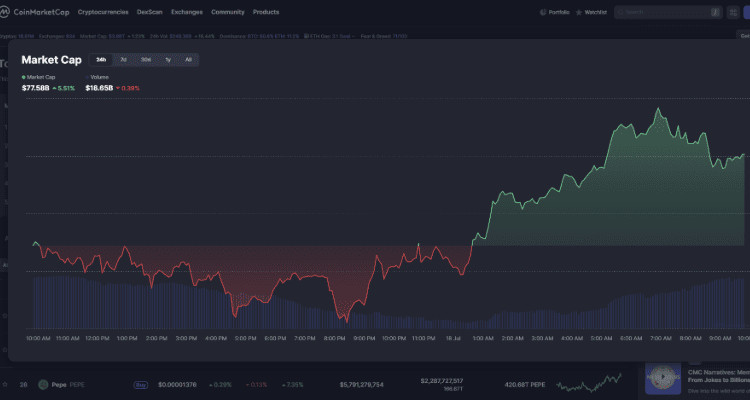Click the Pepe coin icon
This screenshot has height=400, width=750.
[x=44, y=383]
